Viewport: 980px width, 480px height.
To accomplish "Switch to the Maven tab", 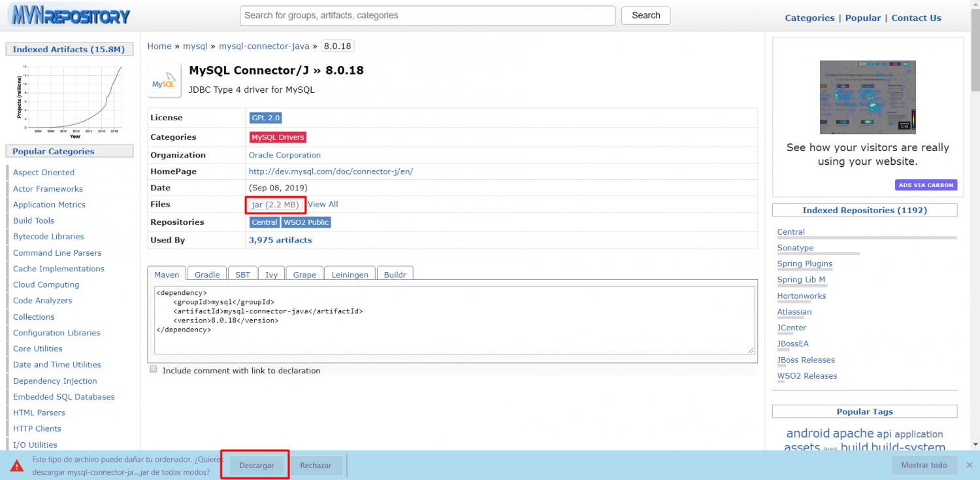I will point(167,275).
